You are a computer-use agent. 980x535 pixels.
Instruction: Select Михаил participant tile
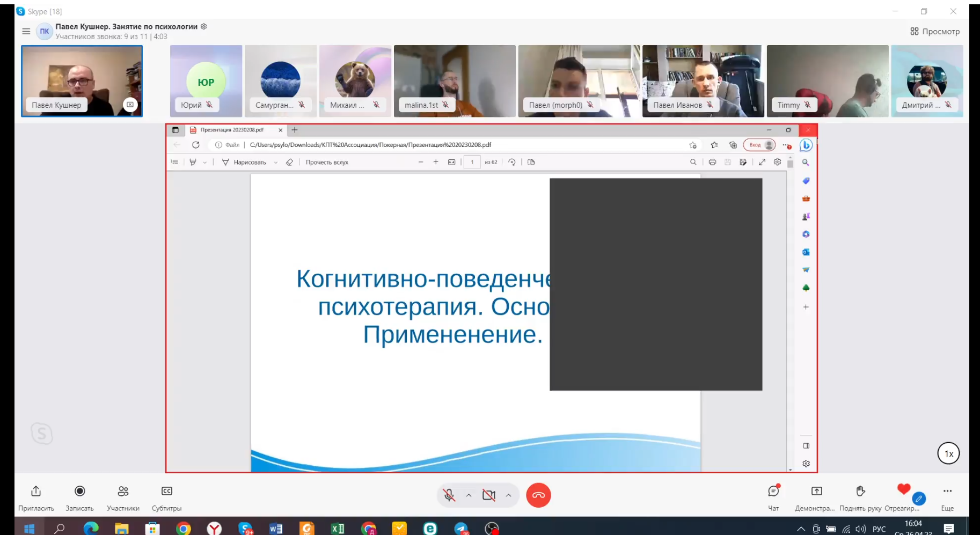(355, 81)
